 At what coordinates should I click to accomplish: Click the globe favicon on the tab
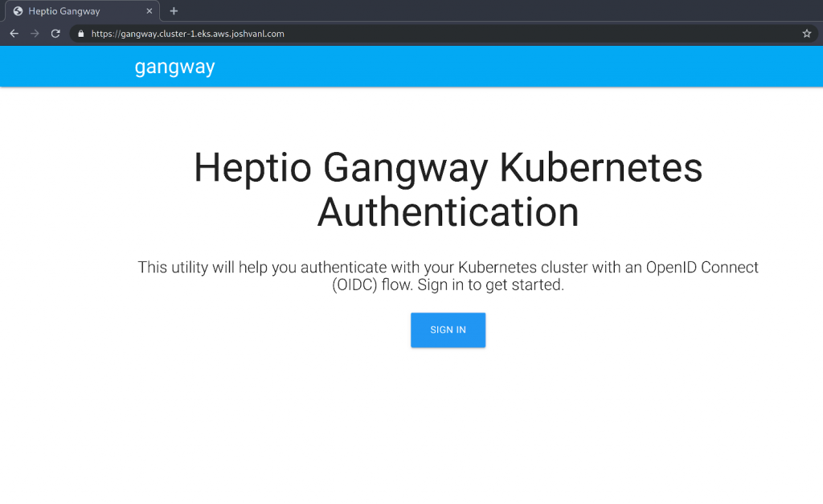point(18,11)
